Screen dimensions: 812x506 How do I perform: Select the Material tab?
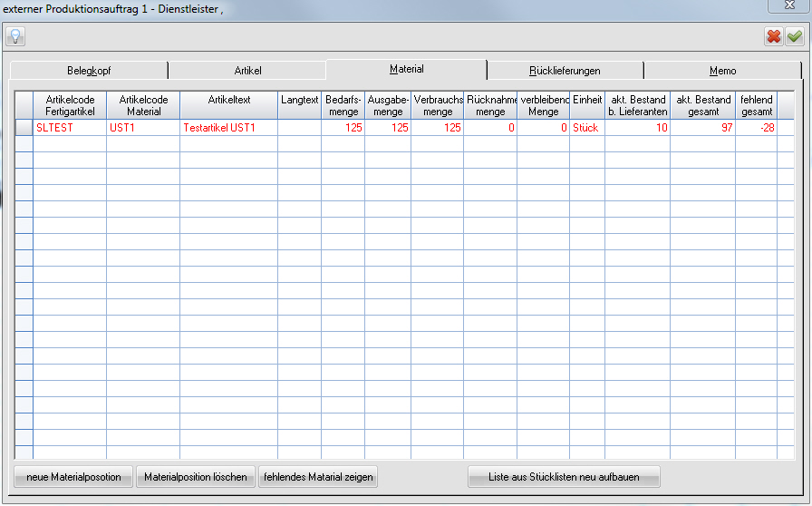407,69
